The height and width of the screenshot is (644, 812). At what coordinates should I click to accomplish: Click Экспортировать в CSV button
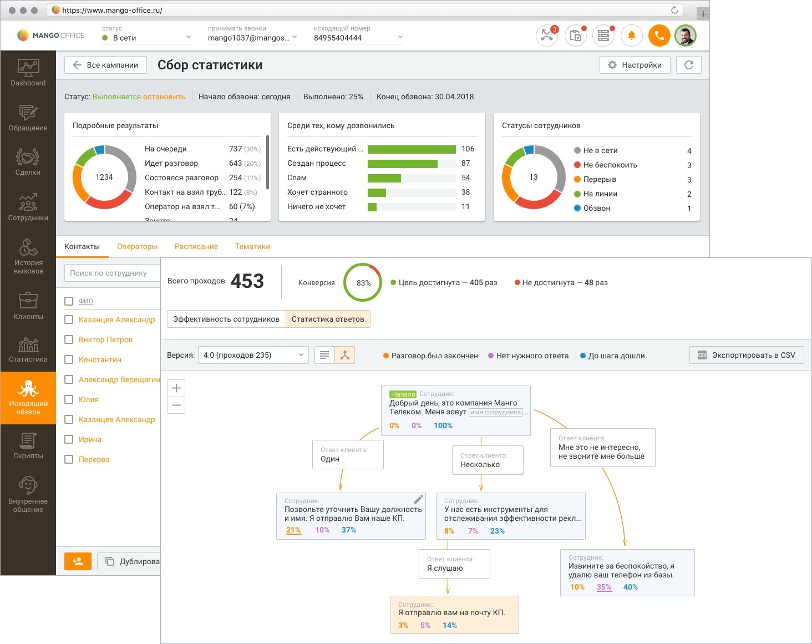point(747,355)
